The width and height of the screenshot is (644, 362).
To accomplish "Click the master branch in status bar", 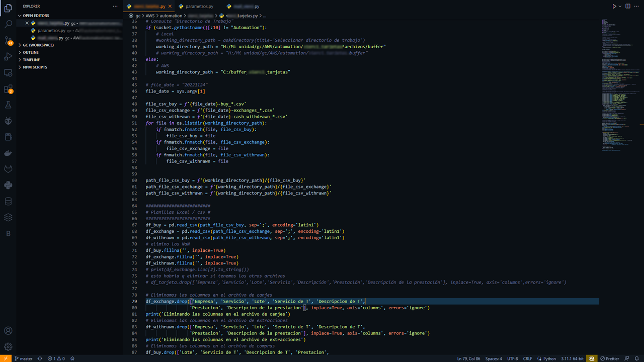I will coord(23,358).
